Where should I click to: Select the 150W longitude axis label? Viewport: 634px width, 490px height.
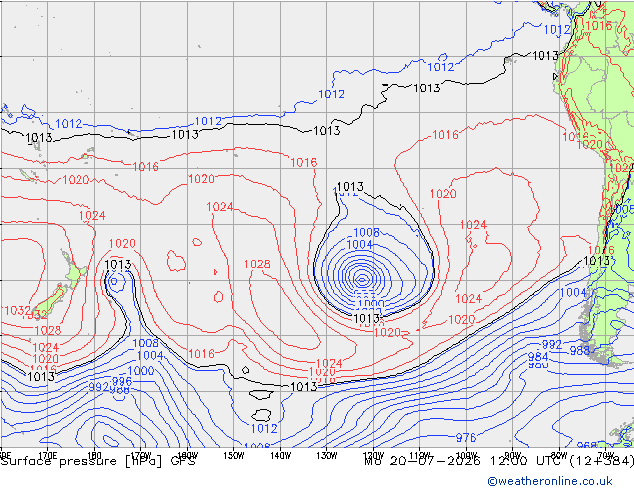[234, 456]
